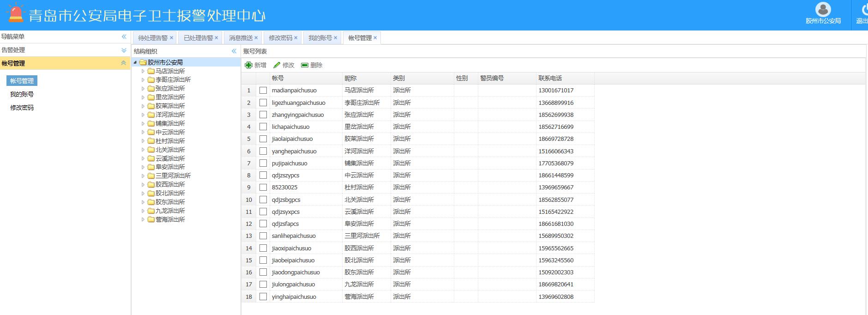Click the 删除 minus icon
Viewport: 868px width, 315px height.
click(x=305, y=65)
